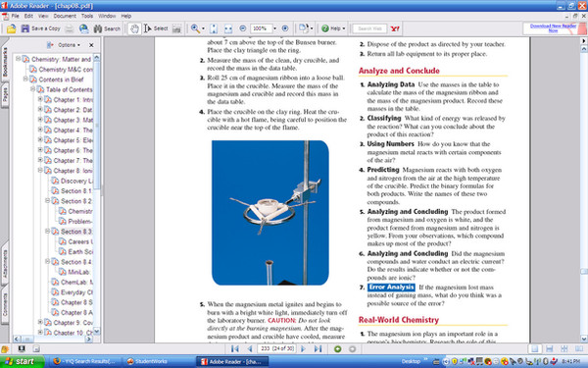Click the Snapshot camera tool

[x=176, y=28]
